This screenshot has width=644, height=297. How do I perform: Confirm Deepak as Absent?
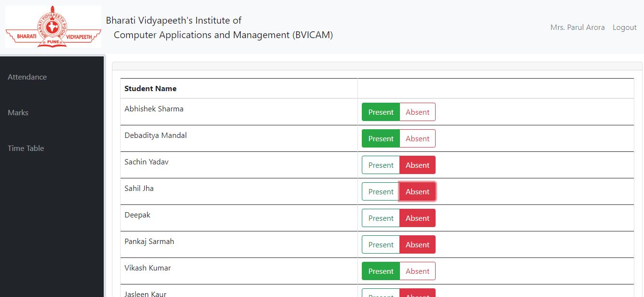417,218
